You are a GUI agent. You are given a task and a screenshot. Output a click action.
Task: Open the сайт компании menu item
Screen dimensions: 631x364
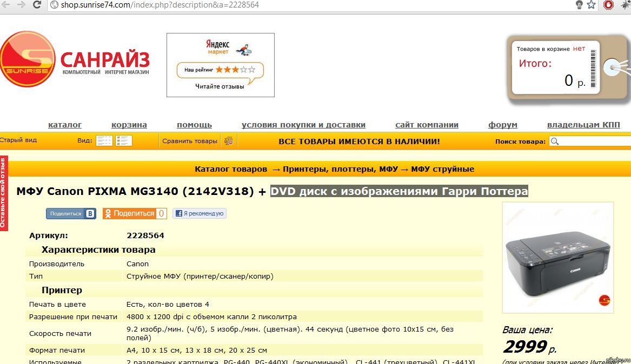[427, 125]
